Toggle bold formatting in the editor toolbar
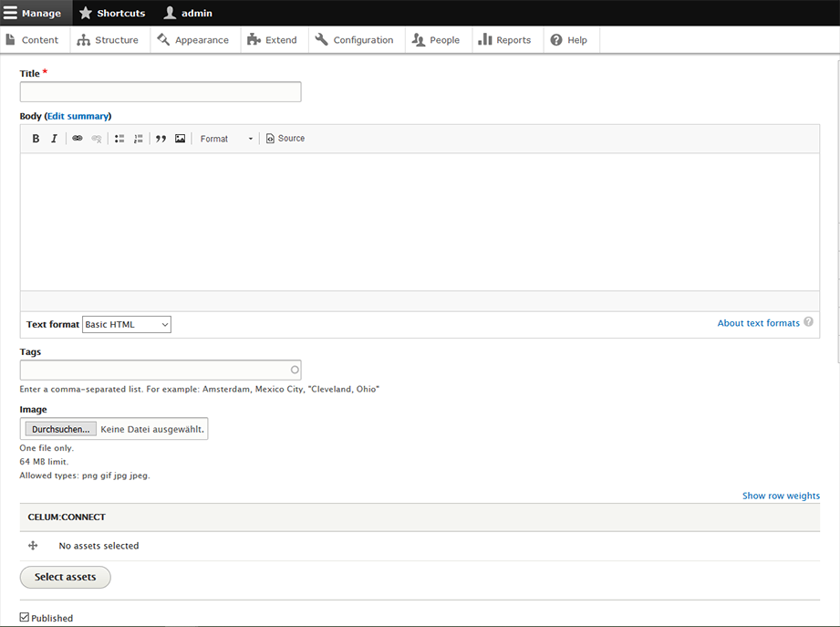The image size is (840, 627). tap(36, 139)
